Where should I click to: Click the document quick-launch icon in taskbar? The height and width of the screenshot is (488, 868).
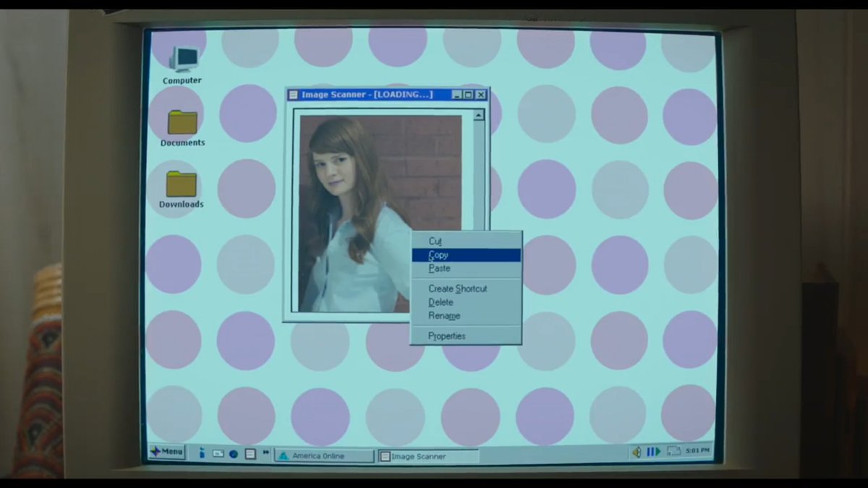point(250,454)
